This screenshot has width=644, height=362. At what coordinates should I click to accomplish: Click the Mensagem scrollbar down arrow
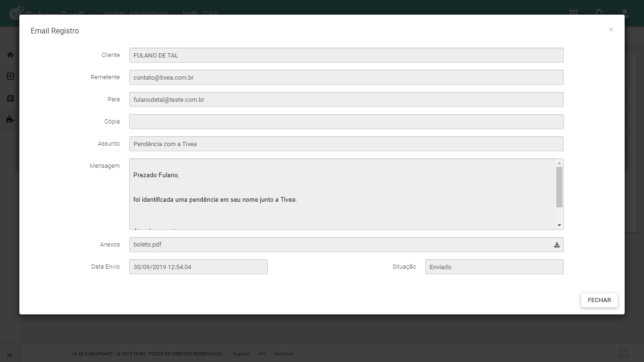click(x=560, y=225)
